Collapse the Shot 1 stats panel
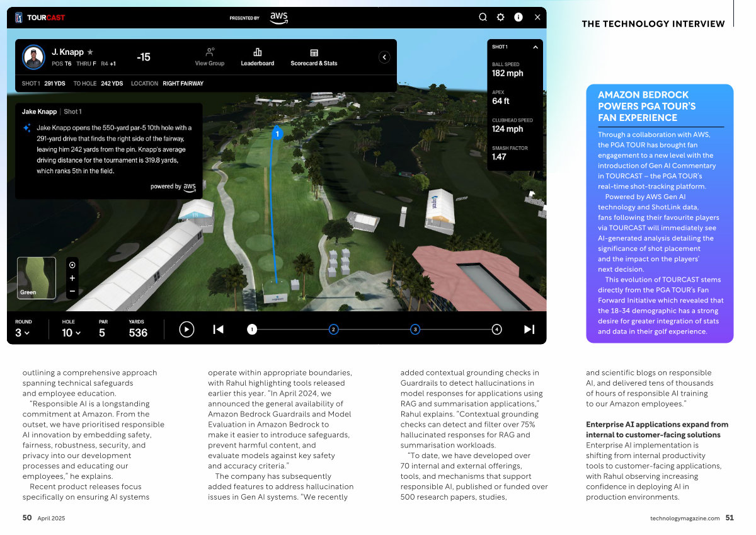The height and width of the screenshot is (535, 756). (x=535, y=47)
